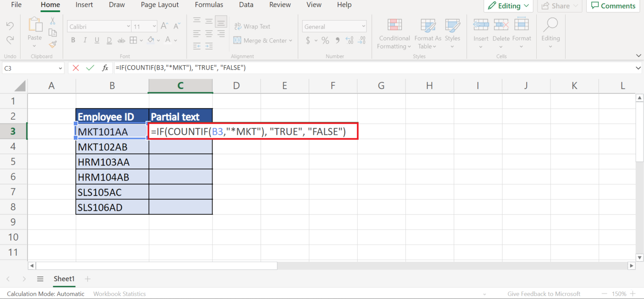Click Give Feedback to Microsoft
644x299 pixels.
pos(544,294)
